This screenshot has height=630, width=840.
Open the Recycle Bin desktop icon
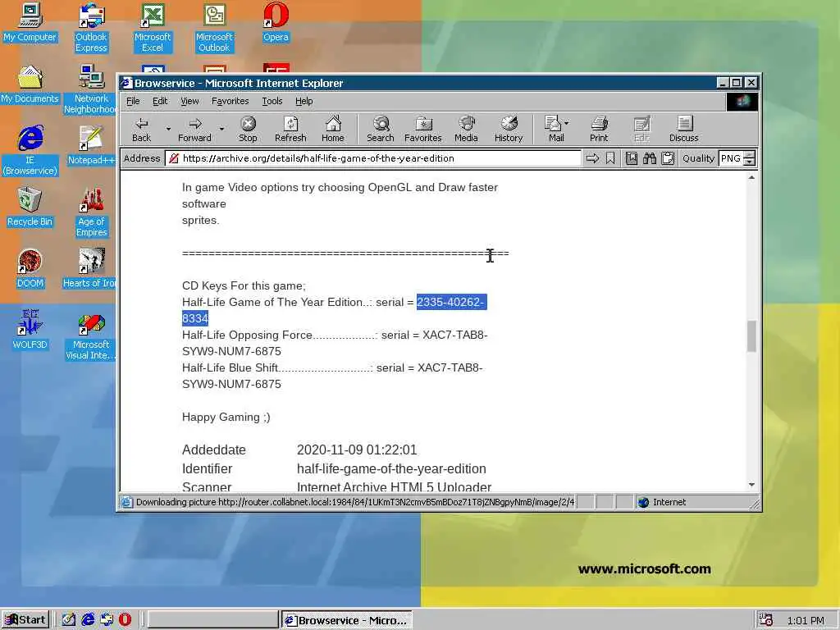point(30,208)
